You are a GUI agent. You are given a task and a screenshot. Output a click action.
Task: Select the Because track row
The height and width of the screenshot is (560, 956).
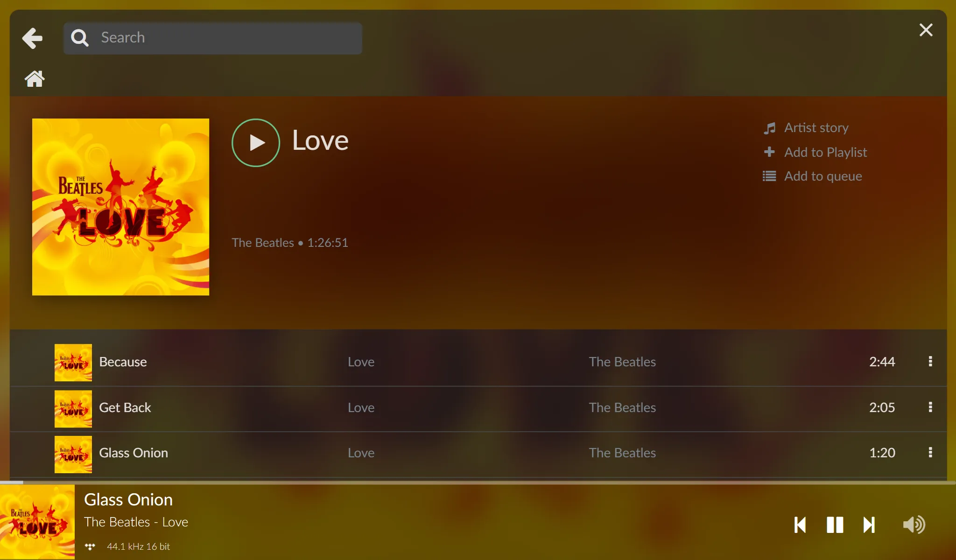coord(478,362)
